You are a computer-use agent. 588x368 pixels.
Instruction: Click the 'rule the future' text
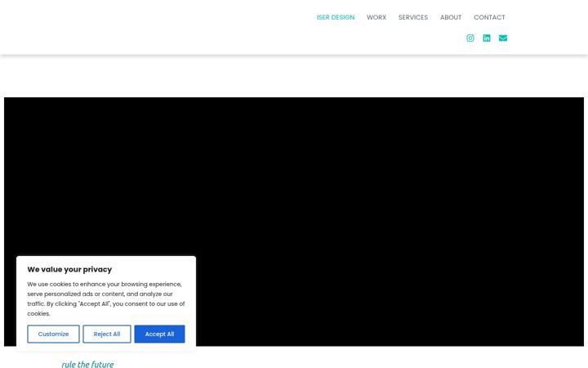click(x=87, y=364)
